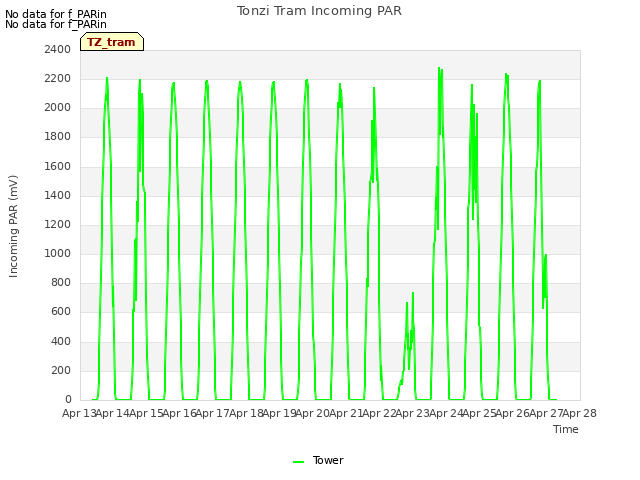Screen dimensions: 640x480
Task: Click the first No data for f_PARin message
Action: 56,14
